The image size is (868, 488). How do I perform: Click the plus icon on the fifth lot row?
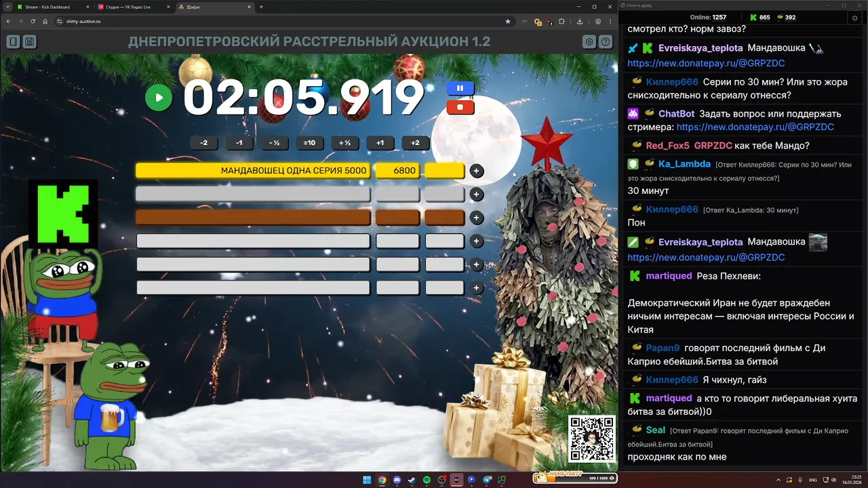[x=477, y=264]
